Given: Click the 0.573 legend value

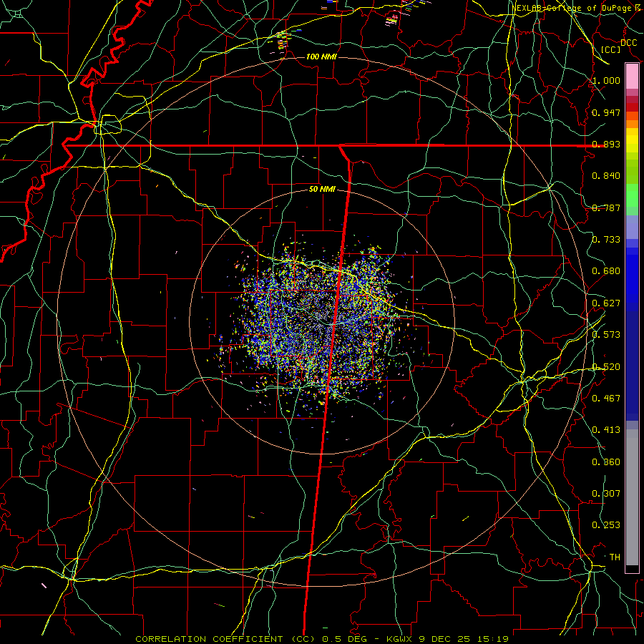Looking at the screenshot, I should coord(606,335).
